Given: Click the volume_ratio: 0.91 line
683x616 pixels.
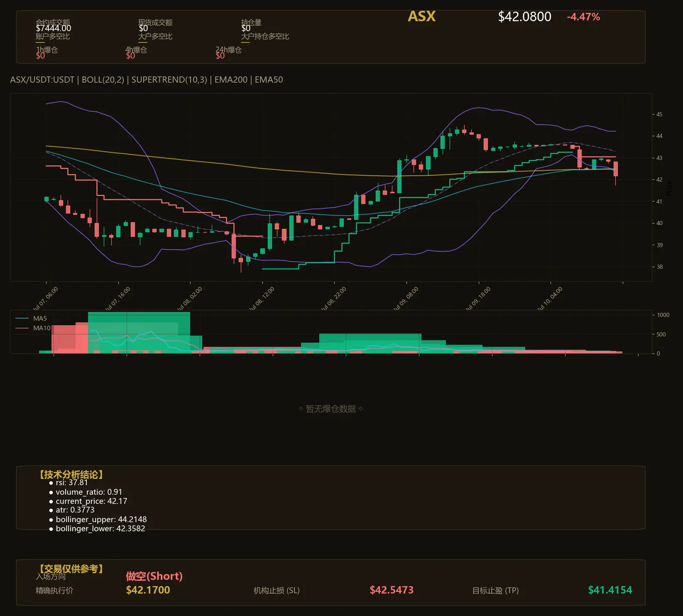Looking at the screenshot, I should click(89, 492).
